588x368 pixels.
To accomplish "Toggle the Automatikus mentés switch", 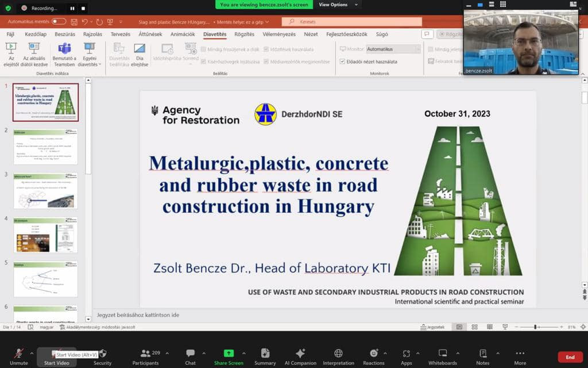I will coord(59,22).
